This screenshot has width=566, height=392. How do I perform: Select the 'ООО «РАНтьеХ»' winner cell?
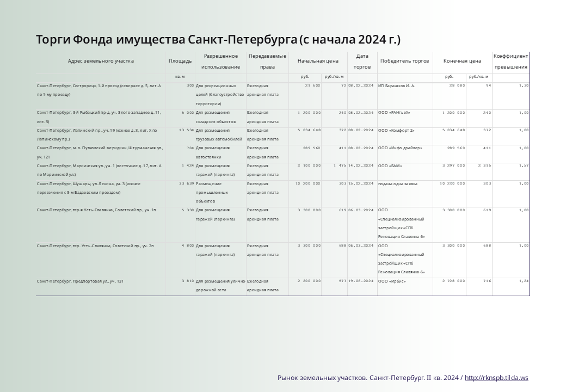point(394,113)
